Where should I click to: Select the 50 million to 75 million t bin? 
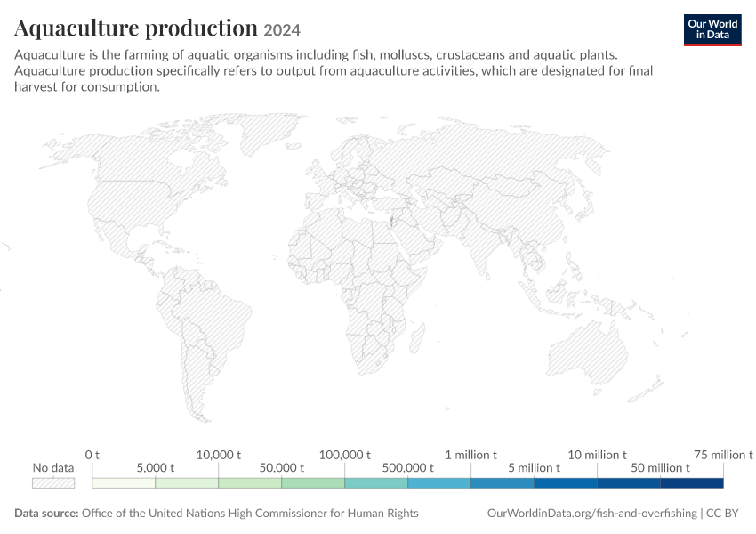tap(692, 483)
